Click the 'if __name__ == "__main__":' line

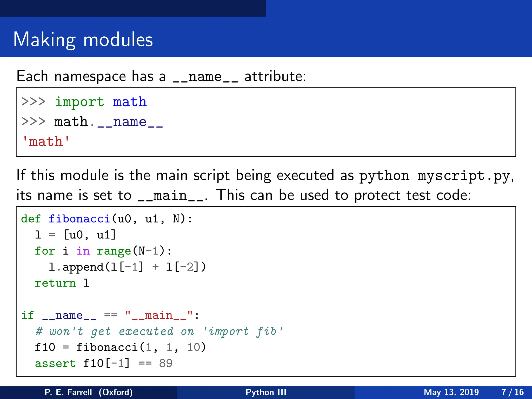(x=110, y=315)
